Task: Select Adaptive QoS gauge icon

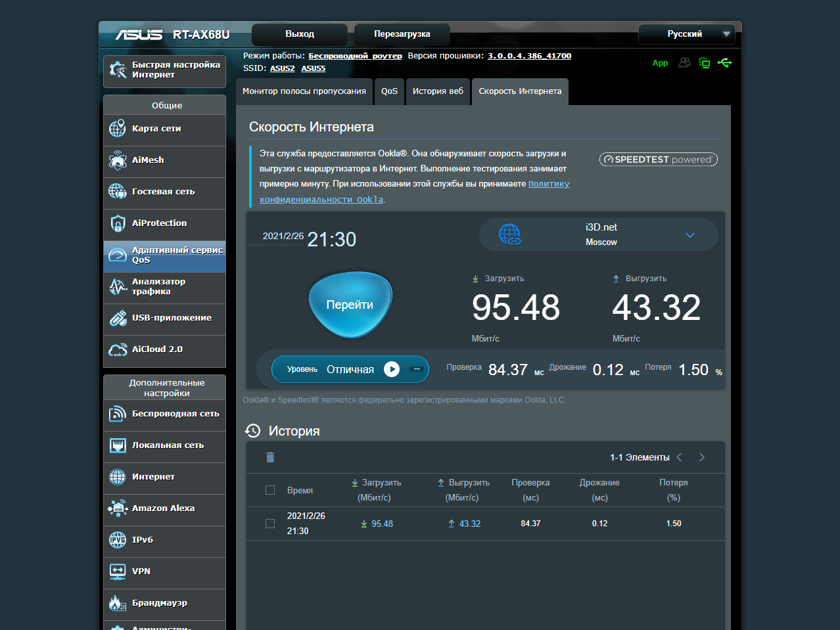Action: [118, 255]
